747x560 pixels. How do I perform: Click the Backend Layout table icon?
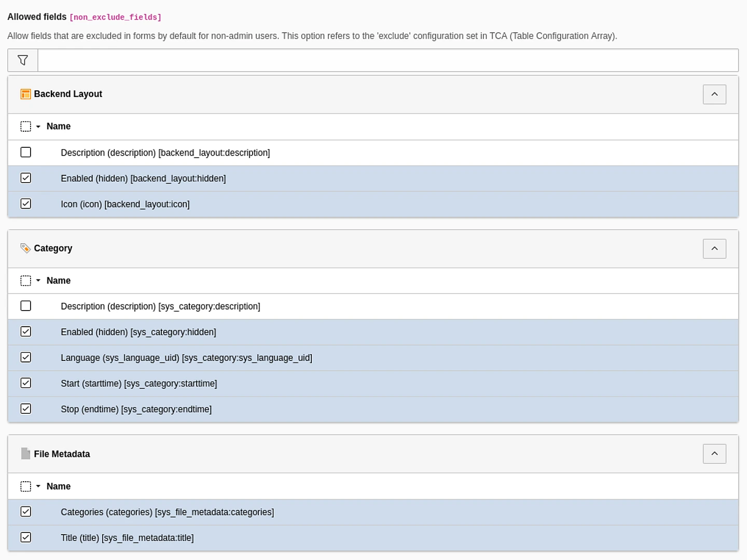[x=25, y=94]
